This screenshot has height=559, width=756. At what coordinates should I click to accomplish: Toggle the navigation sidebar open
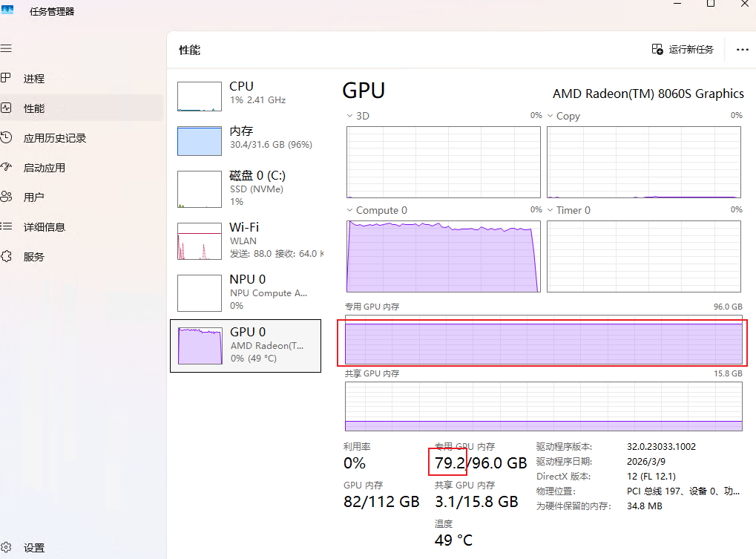[7, 48]
